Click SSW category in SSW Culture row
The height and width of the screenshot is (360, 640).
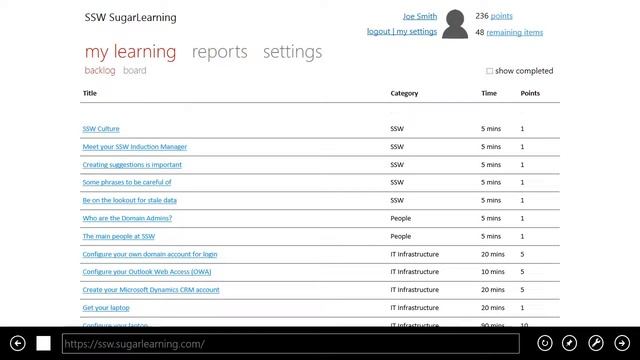397,129
